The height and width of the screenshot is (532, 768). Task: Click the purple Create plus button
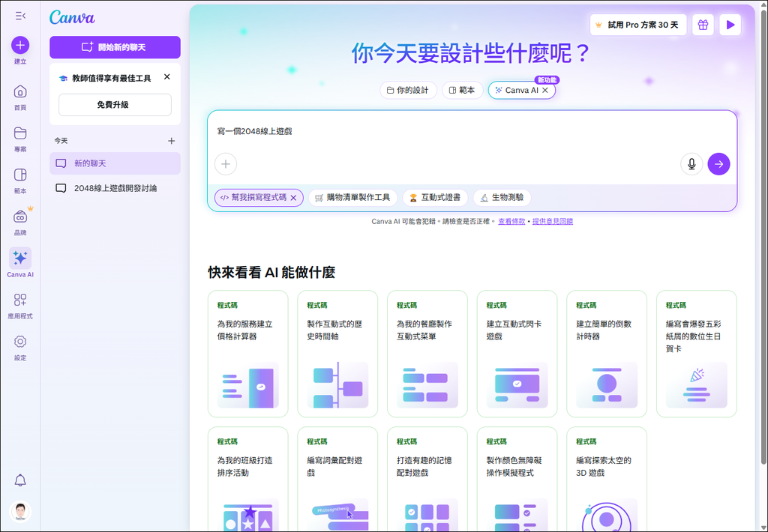(x=20, y=45)
